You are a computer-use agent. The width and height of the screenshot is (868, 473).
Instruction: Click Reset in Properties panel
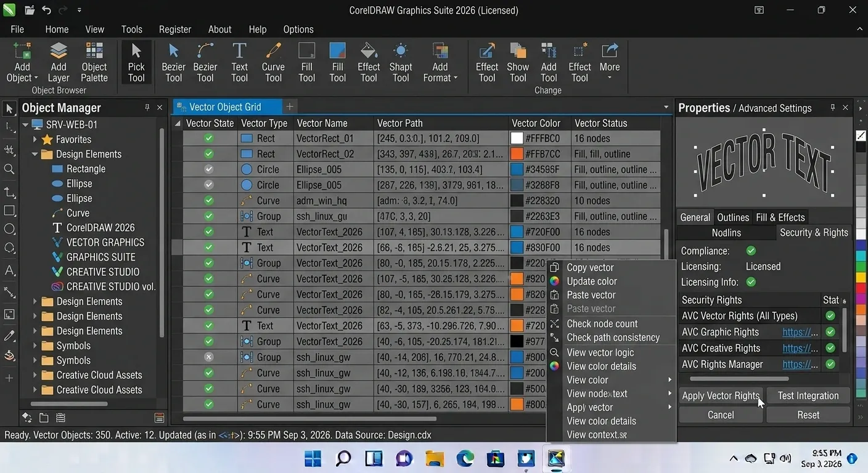[808, 415]
